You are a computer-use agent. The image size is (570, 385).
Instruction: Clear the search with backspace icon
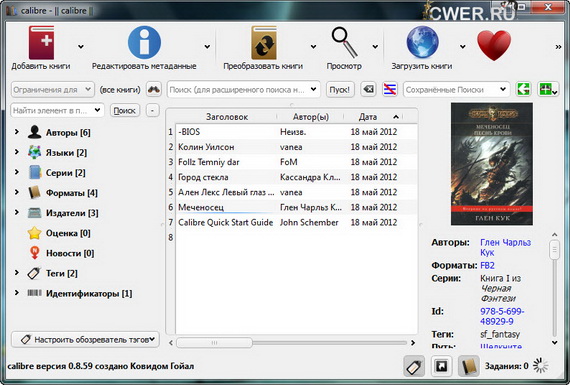click(368, 89)
